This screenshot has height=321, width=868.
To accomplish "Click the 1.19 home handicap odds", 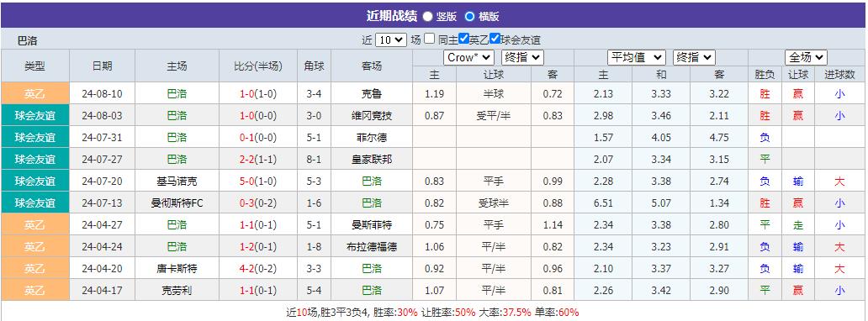I will (434, 94).
